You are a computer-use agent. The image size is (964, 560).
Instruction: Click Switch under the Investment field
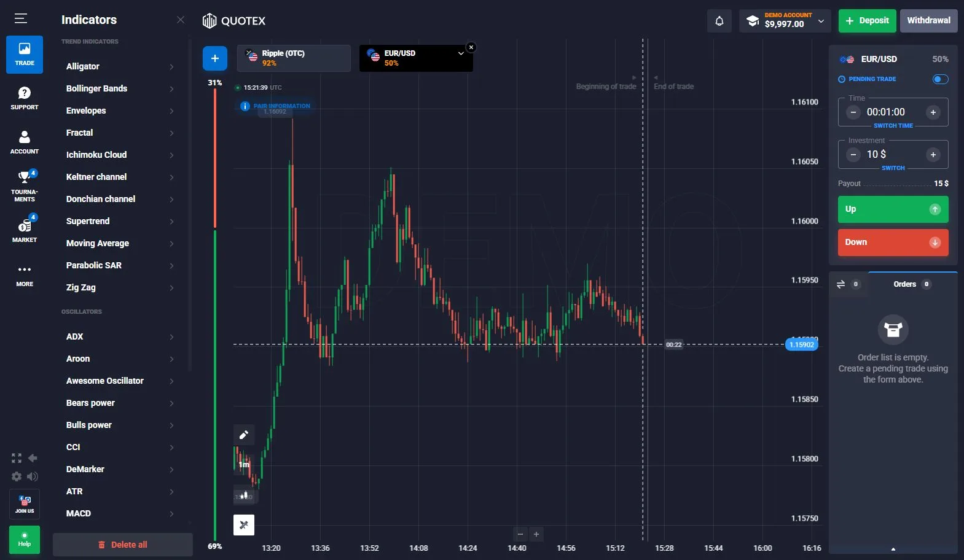893,168
